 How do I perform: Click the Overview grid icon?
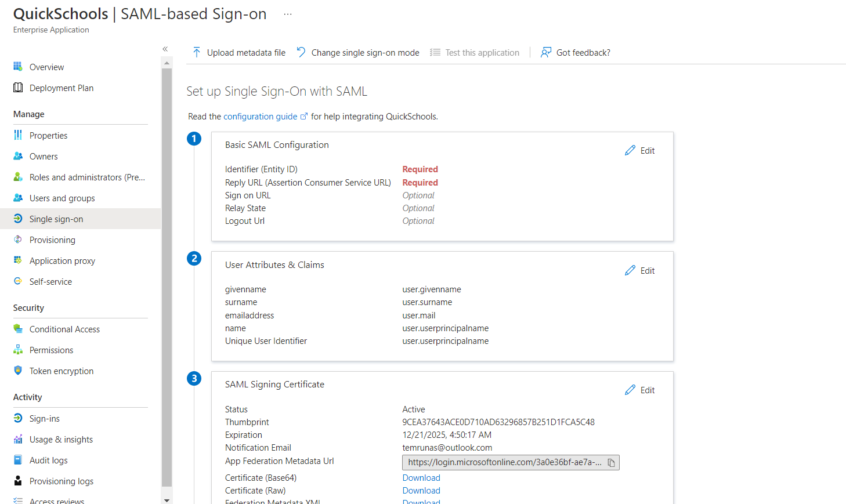(x=18, y=67)
